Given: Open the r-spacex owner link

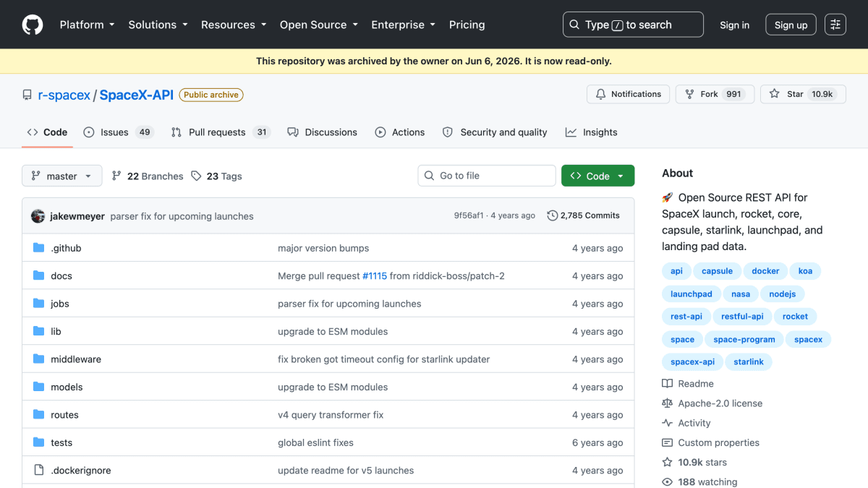Looking at the screenshot, I should point(64,95).
